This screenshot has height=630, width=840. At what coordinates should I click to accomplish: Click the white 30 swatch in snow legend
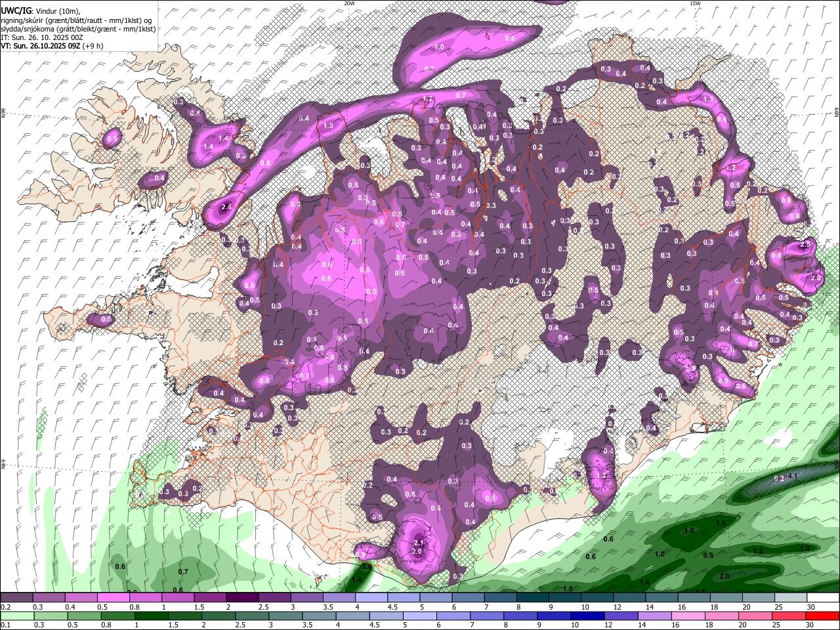coord(823,598)
